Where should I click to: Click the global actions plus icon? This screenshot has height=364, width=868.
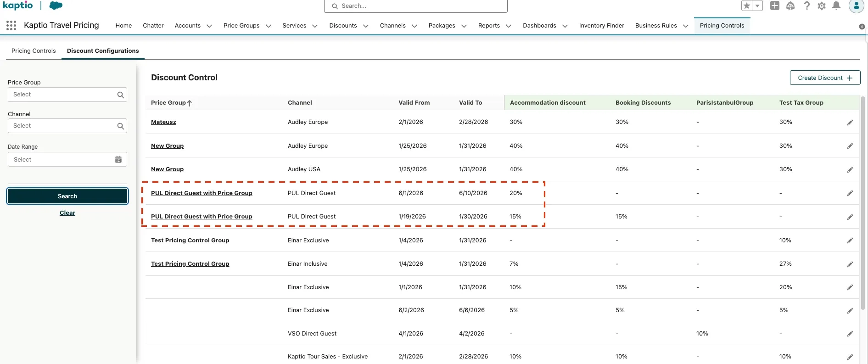coord(775,6)
